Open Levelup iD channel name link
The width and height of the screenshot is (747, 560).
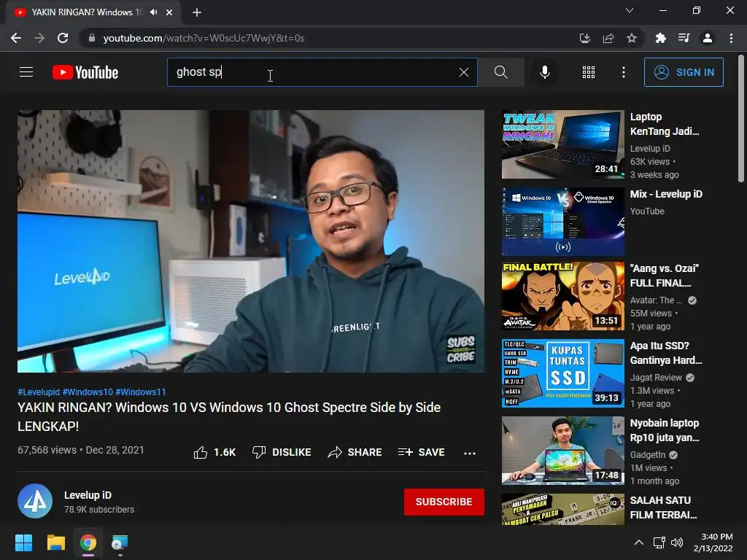coord(88,495)
